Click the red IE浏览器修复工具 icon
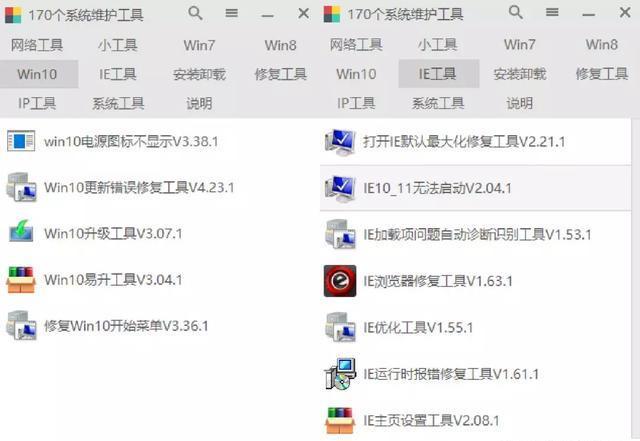 pos(340,281)
